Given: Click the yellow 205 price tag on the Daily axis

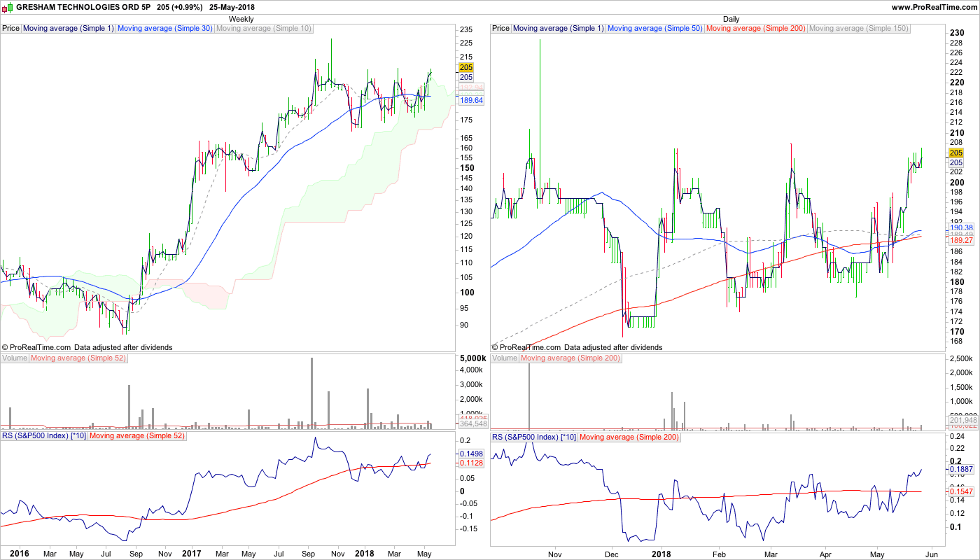Looking at the screenshot, I should tap(956, 153).
